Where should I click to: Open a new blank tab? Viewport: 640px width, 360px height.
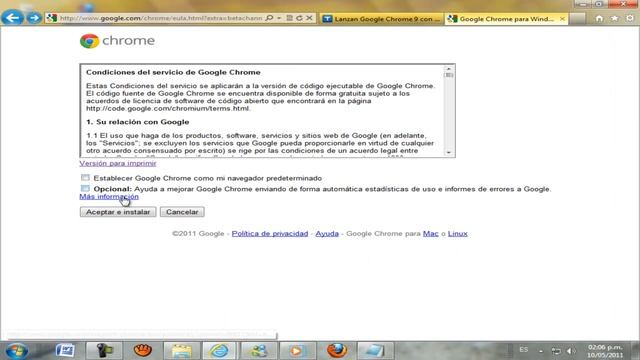[x=578, y=19]
